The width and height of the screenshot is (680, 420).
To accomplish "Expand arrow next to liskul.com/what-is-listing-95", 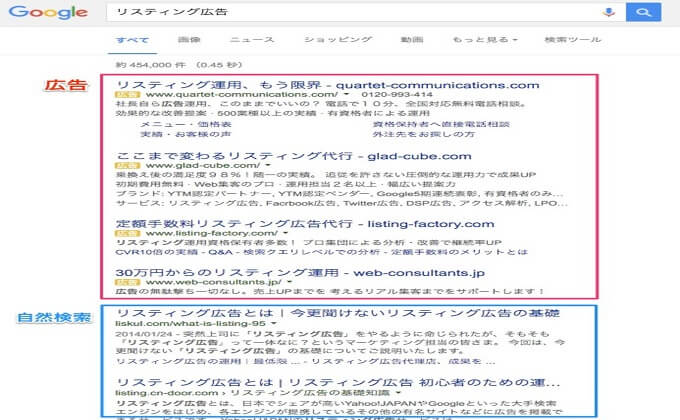I will click(274, 324).
